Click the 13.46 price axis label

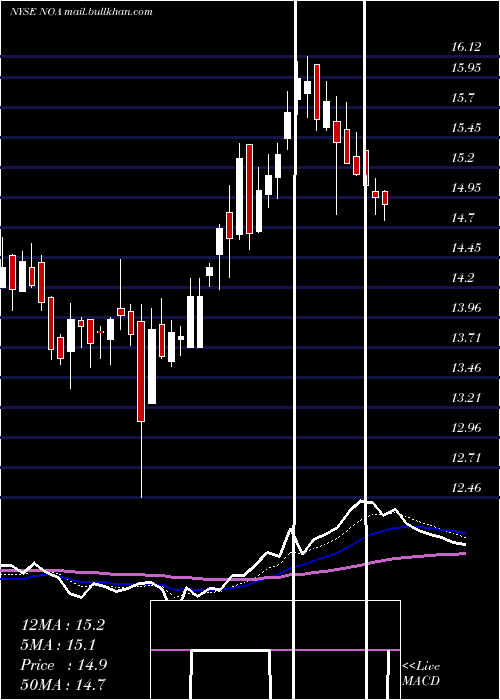[466, 368]
